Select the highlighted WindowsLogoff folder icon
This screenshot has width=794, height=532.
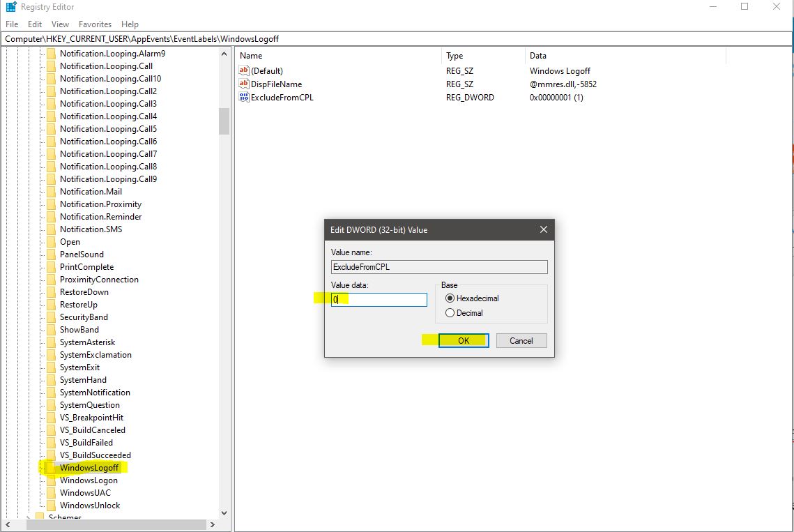[x=50, y=468]
